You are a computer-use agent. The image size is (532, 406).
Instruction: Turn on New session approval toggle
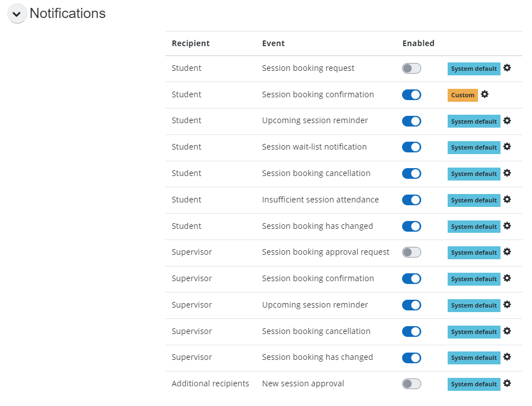[x=411, y=384]
